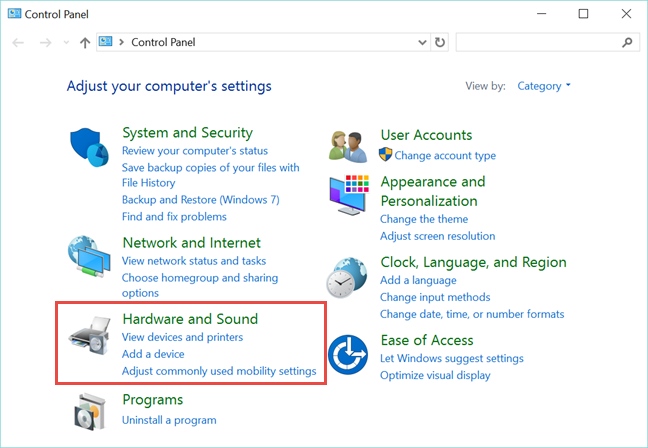Expand the address bar history dropdown
This screenshot has width=648, height=448.
click(x=422, y=43)
